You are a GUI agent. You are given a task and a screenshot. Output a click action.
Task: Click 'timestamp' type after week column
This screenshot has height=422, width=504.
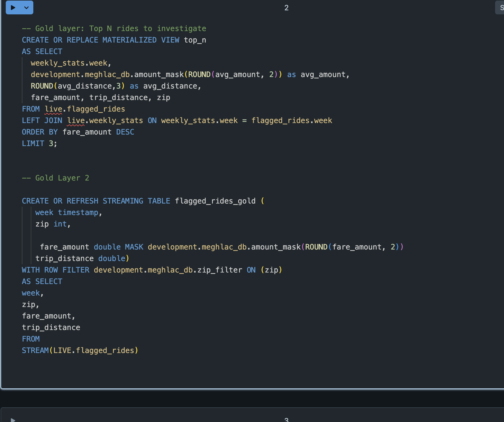point(78,212)
